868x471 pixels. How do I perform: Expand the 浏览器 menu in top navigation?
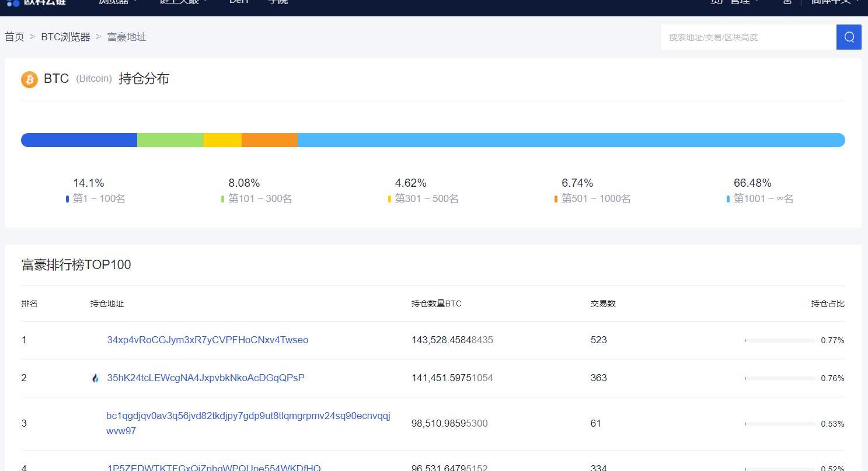click(118, 2)
